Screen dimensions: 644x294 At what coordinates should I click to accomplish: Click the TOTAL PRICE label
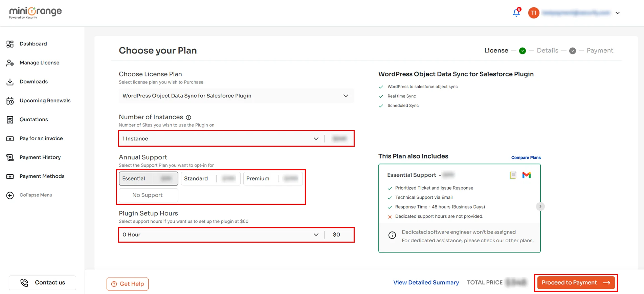(x=485, y=283)
